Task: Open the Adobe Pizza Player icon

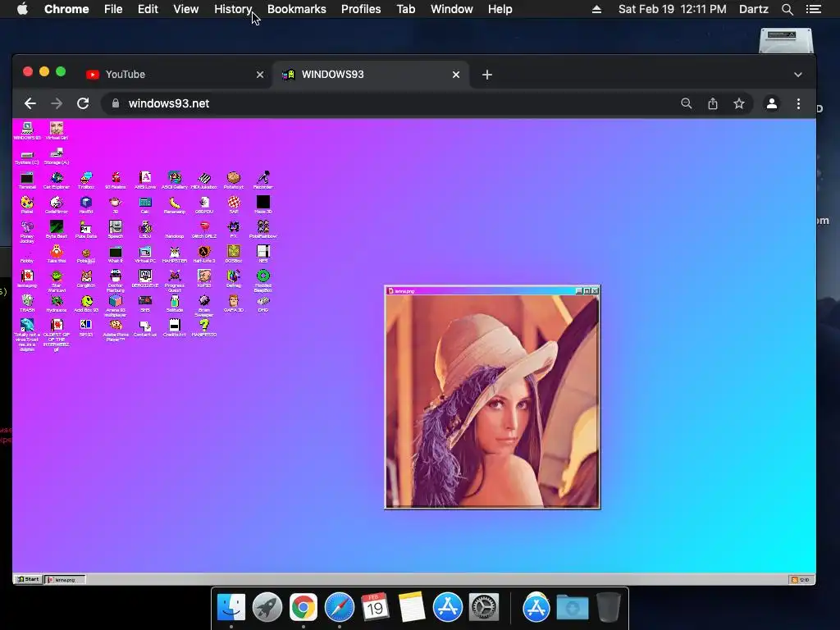Action: 115,330
